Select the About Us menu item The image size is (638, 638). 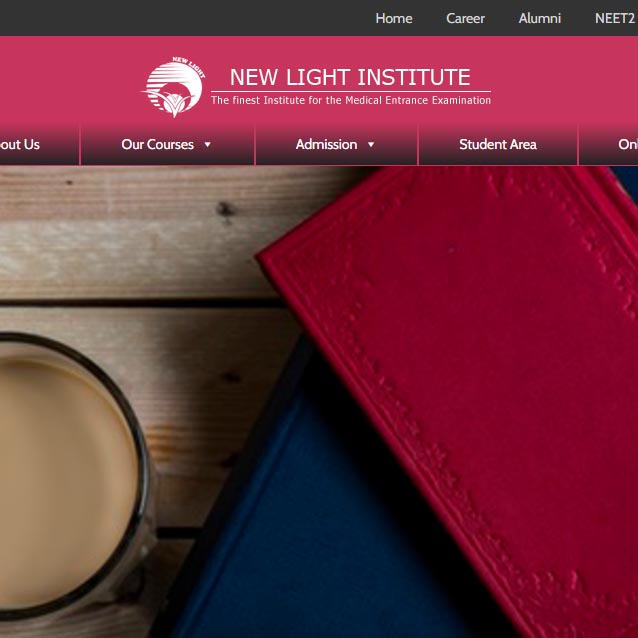(20, 144)
